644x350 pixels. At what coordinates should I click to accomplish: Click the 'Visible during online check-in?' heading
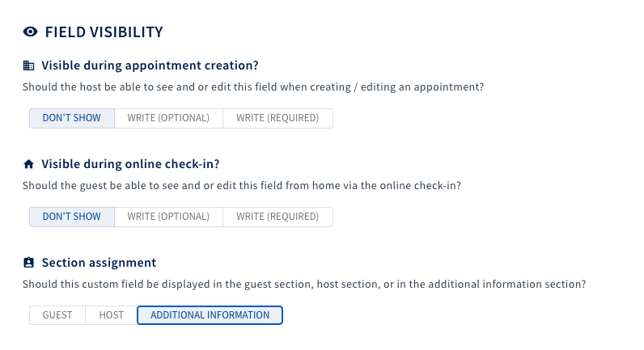[x=130, y=164]
